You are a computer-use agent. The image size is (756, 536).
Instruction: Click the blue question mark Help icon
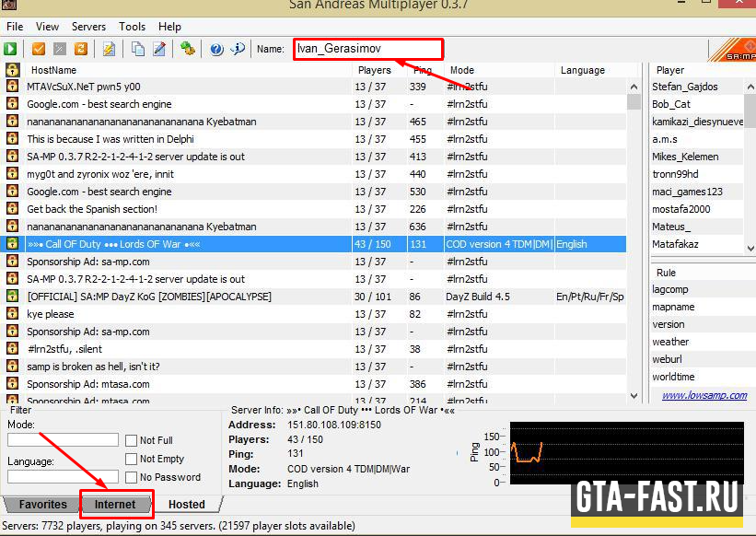click(216, 49)
